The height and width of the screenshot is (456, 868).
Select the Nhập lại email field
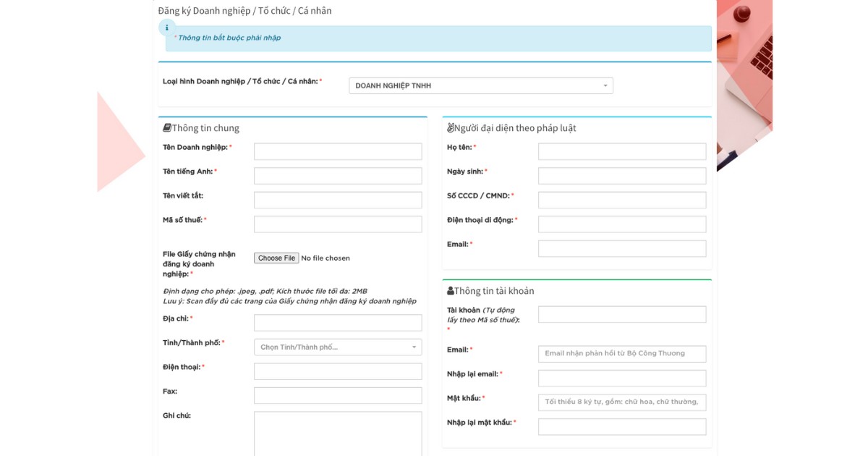click(621, 379)
